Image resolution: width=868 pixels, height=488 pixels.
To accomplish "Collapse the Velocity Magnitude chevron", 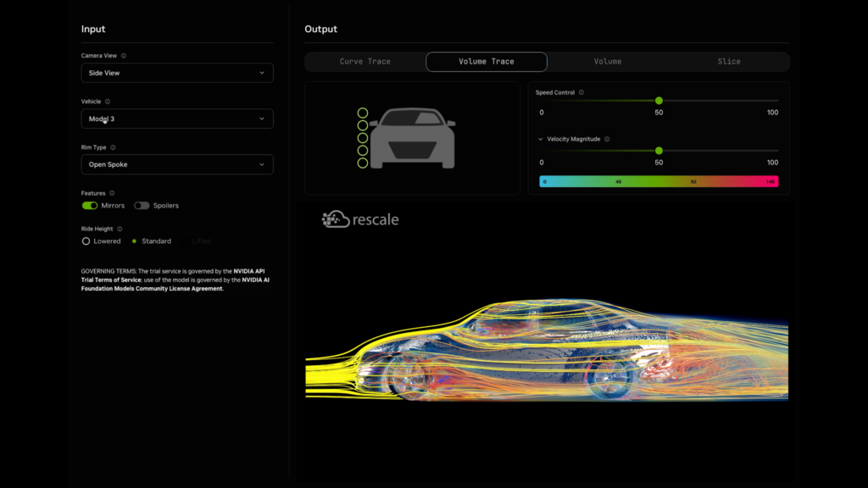I will pos(540,139).
